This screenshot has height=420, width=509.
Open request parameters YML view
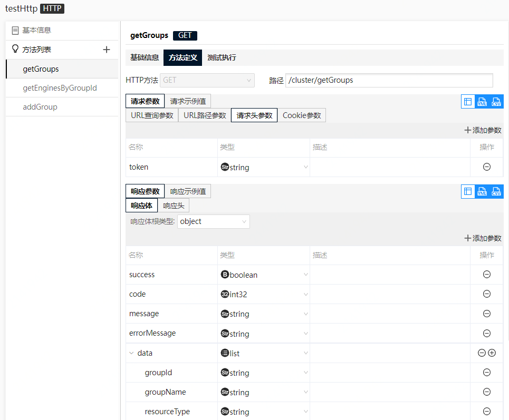click(482, 102)
